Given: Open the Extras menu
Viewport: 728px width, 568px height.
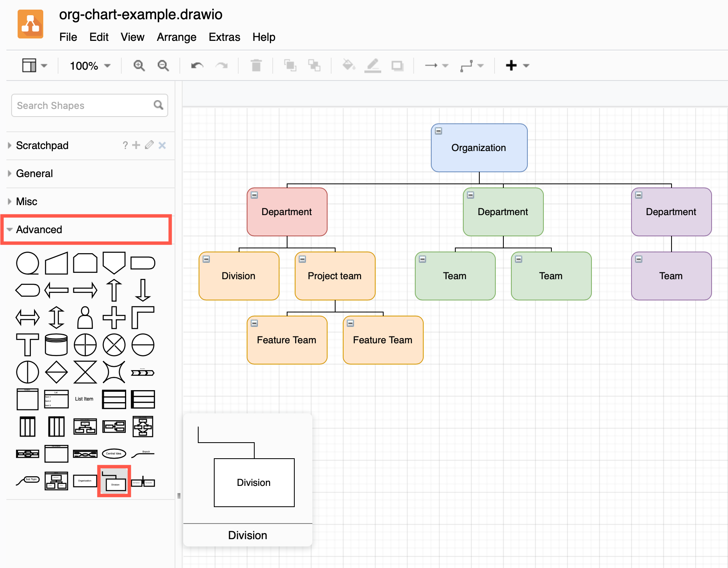Looking at the screenshot, I should (x=224, y=37).
